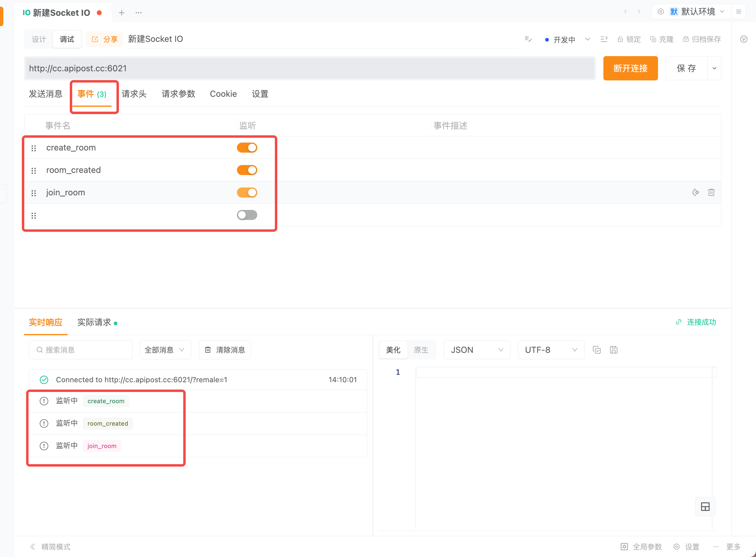Disable listening for create_room event
The image size is (756, 557).
point(247,148)
